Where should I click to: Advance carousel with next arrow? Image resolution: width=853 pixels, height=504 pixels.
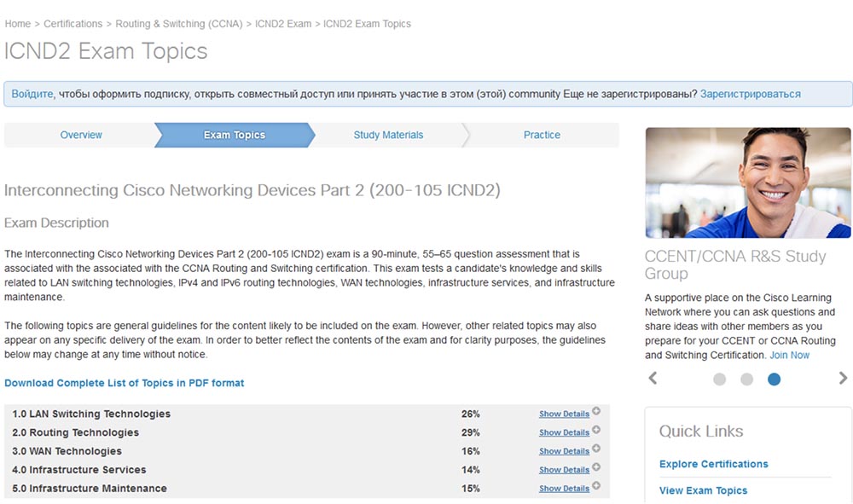tap(843, 378)
